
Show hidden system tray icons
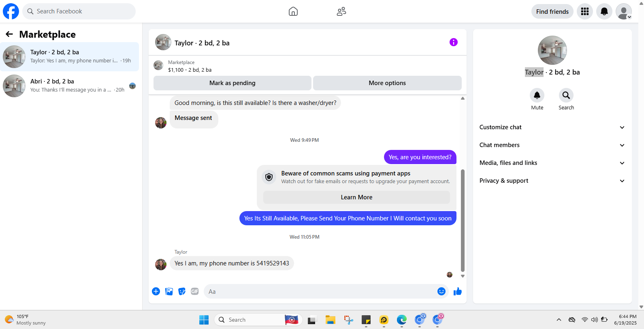coord(559,320)
